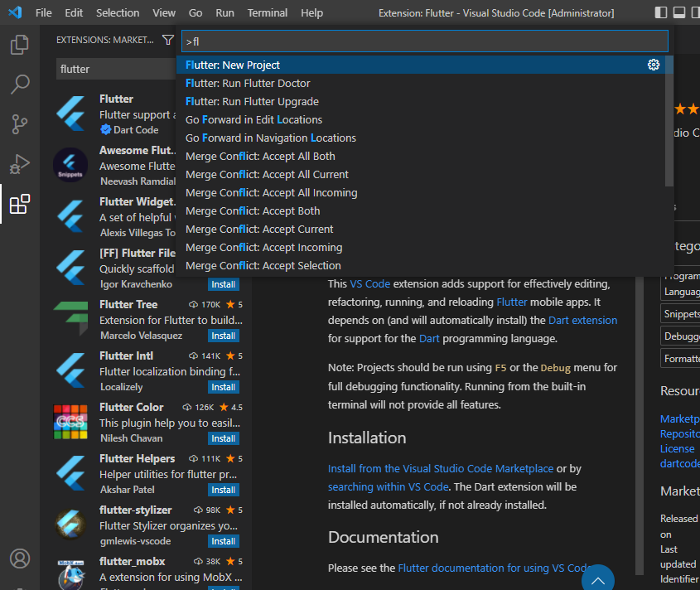This screenshot has width=700, height=590.
Task: Select the Flutter extension logo by Dart Code
Action: coord(71,114)
